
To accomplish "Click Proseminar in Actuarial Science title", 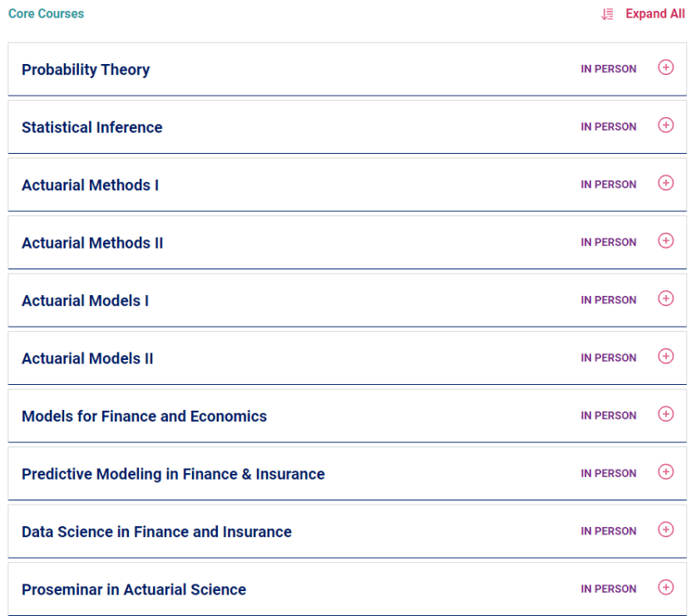I will point(134,590).
